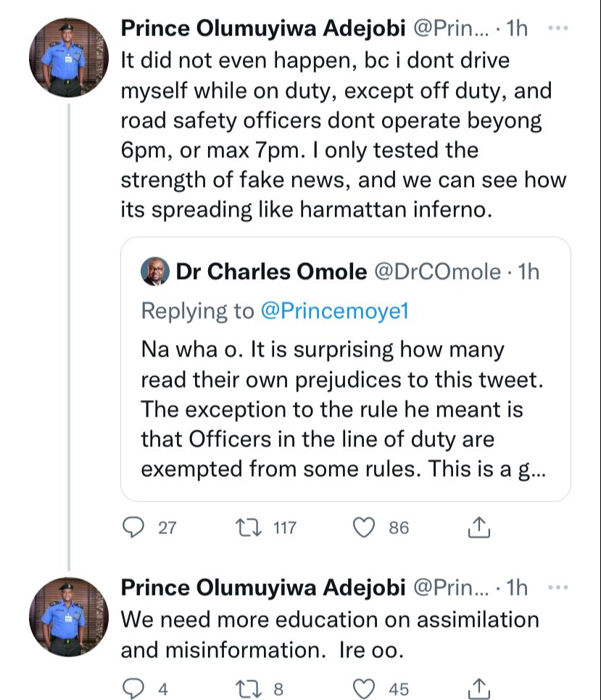Open more options on the second tweet
The width and height of the screenshot is (601, 700).
[x=556, y=588]
